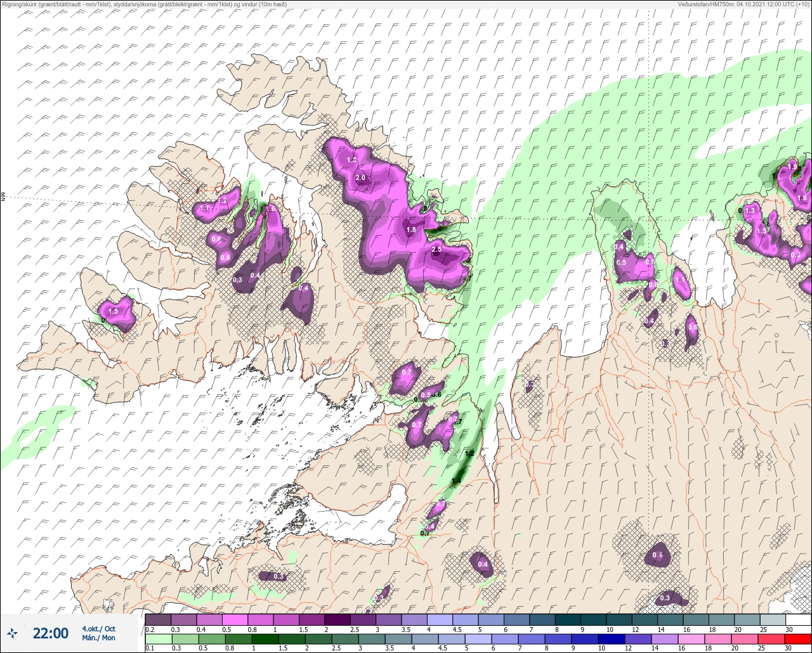Image resolution: width=812 pixels, height=653 pixels.
Task: Select the bright pink 0.5 snow legend swatch
Action: point(235,619)
